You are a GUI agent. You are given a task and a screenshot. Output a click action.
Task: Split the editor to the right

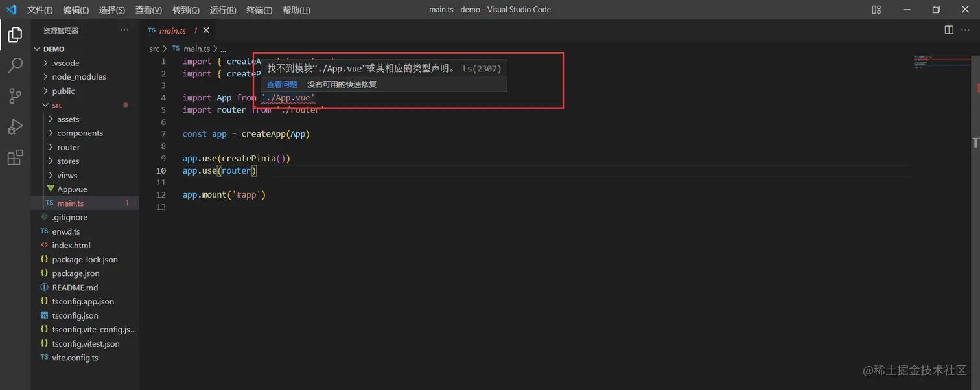[949, 30]
